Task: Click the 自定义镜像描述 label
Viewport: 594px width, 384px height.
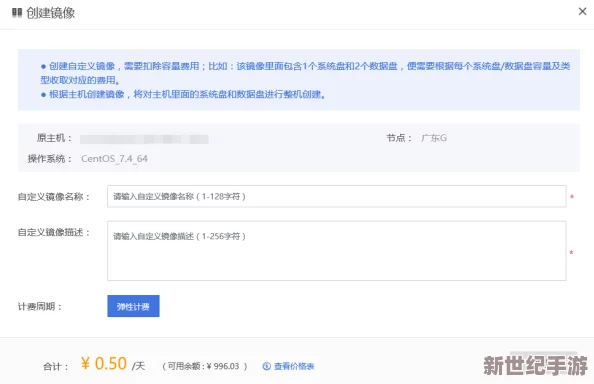Action: 54,232
